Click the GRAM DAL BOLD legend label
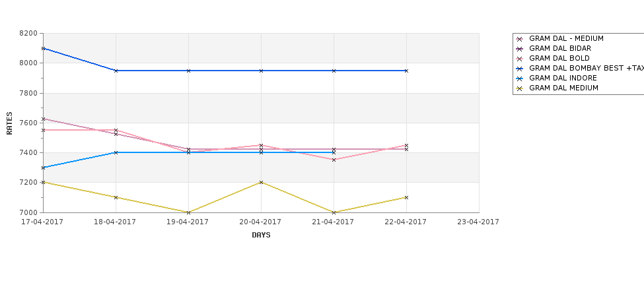The height and width of the screenshot is (283, 644). [559, 58]
